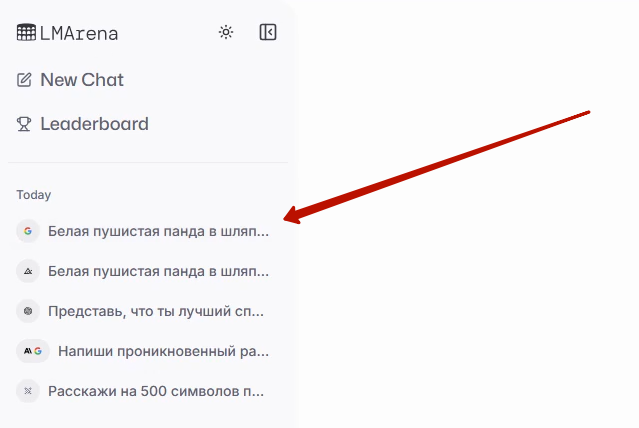Open the LMArena home title text
639x428 pixels.
(x=79, y=33)
